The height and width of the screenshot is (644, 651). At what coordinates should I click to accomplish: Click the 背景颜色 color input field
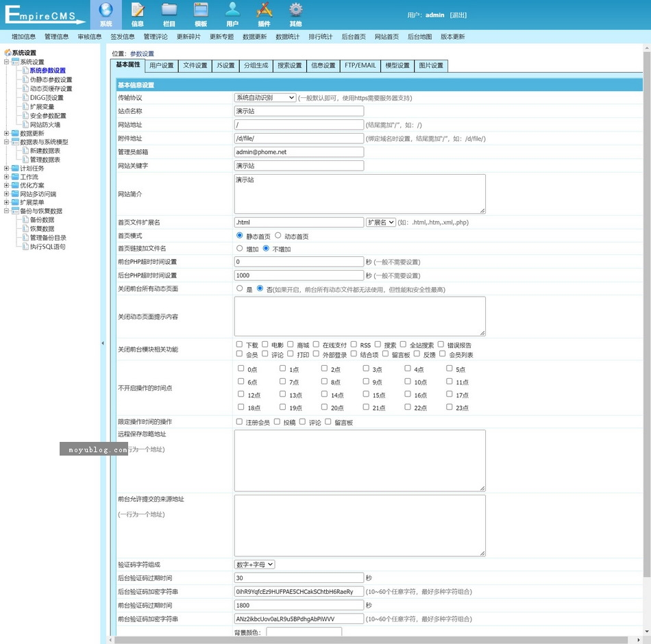304,632
